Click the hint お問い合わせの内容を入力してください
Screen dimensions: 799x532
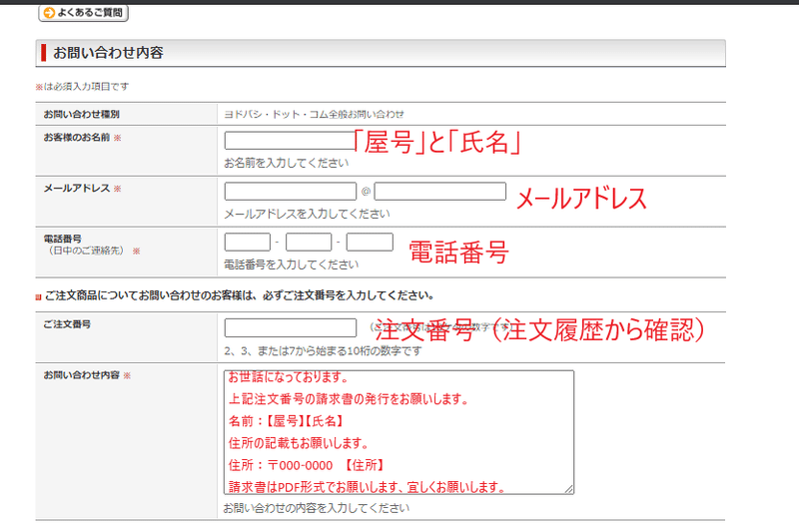point(316,508)
